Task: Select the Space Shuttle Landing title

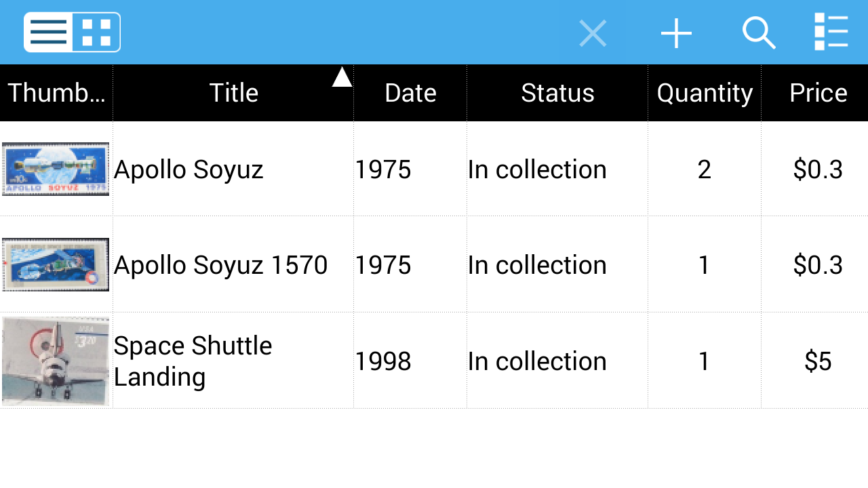Action: (193, 361)
